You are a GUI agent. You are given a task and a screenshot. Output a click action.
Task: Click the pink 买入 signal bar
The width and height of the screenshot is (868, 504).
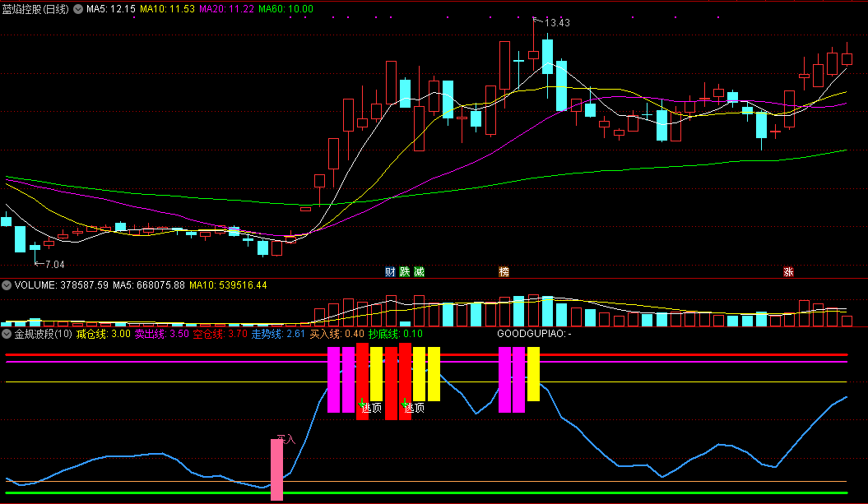click(276, 469)
